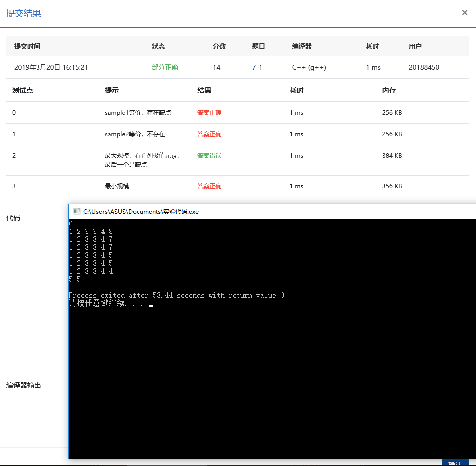
Task: Click the 代码 section label
Action: point(13,218)
